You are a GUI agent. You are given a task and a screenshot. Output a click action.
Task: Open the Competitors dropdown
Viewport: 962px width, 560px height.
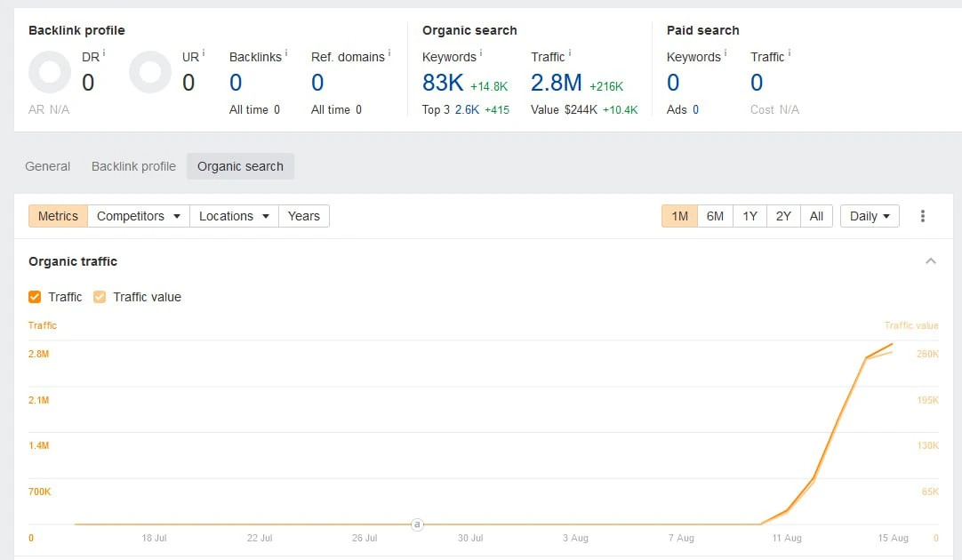click(x=139, y=216)
